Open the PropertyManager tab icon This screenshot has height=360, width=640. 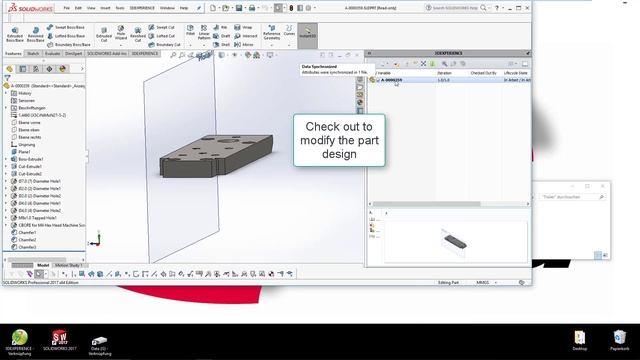[x=23, y=69]
